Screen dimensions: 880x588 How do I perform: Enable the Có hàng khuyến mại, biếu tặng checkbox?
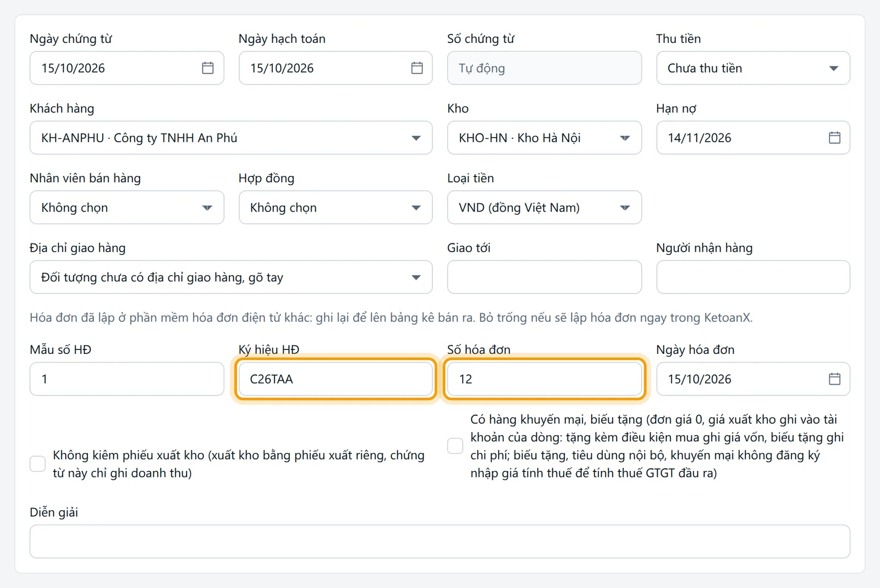[x=455, y=446]
